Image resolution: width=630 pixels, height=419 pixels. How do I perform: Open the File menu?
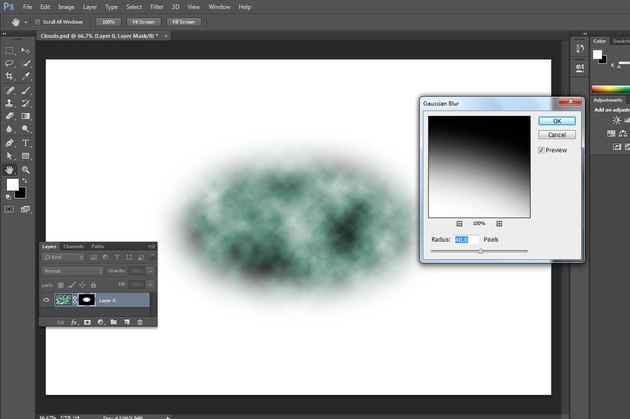[x=27, y=7]
